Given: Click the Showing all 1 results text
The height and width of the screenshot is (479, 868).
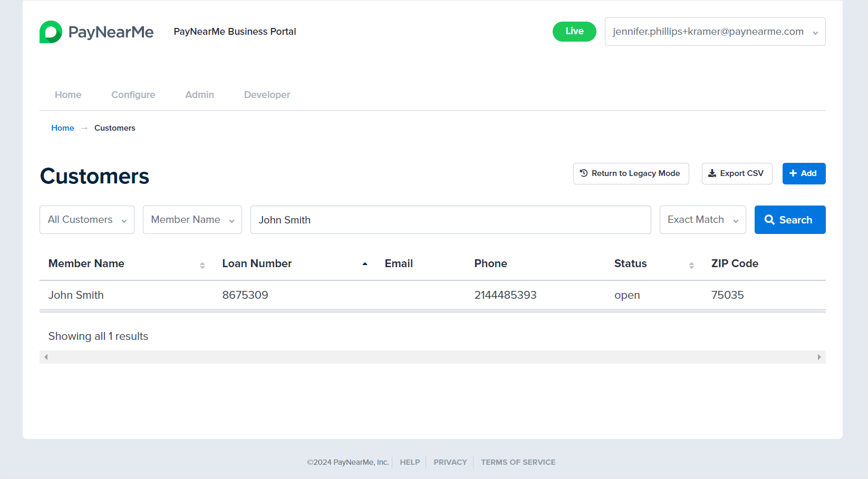Looking at the screenshot, I should (98, 336).
